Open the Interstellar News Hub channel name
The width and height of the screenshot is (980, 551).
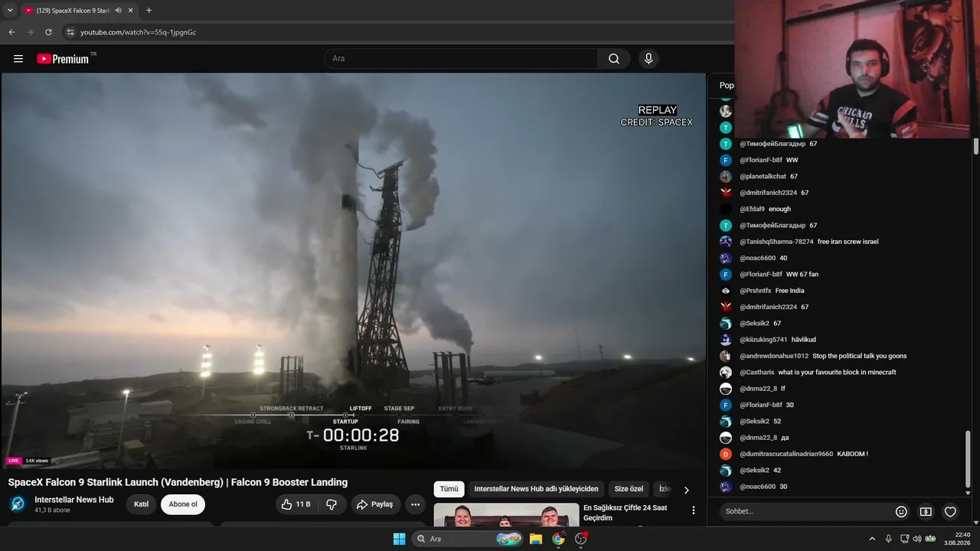tap(74, 500)
